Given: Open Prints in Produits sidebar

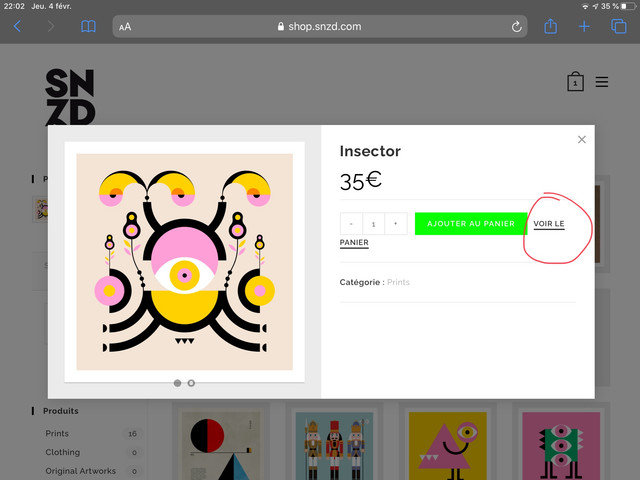Looking at the screenshot, I should (x=57, y=433).
